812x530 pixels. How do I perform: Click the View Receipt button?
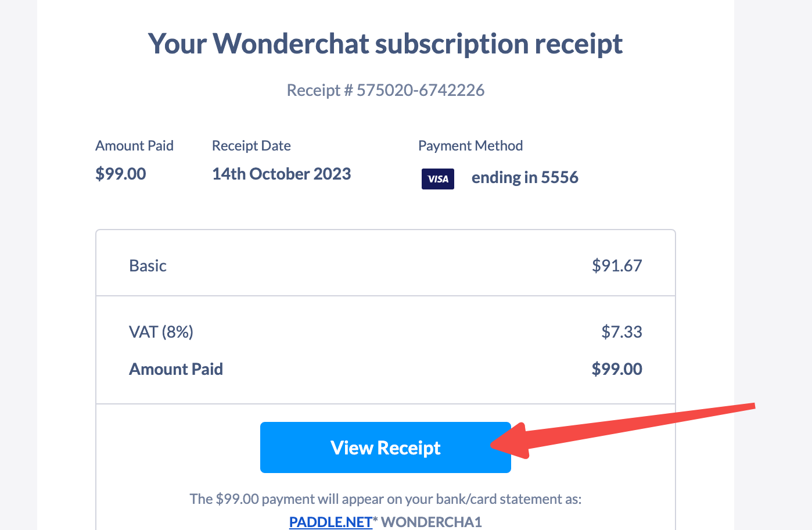coord(385,447)
